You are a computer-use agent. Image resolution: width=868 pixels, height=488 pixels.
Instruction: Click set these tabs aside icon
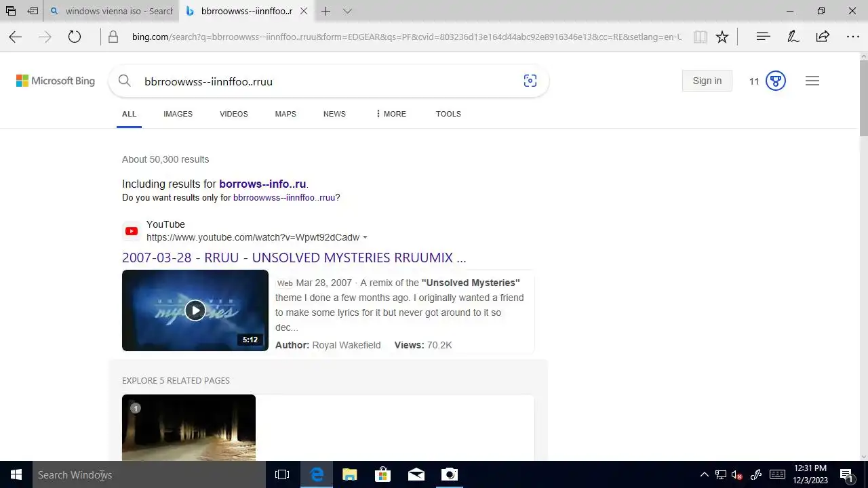coord(33,11)
